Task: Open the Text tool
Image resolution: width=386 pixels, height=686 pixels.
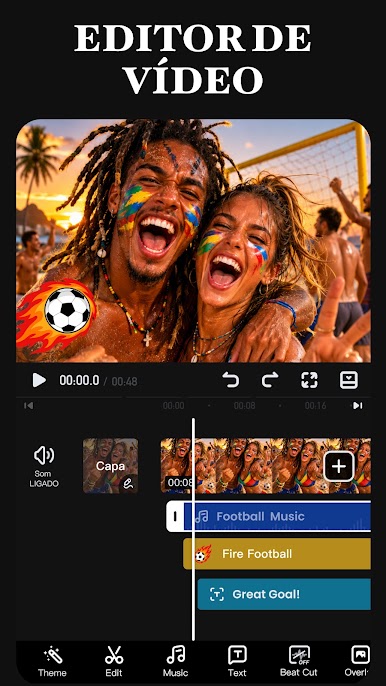Action: 237,661
